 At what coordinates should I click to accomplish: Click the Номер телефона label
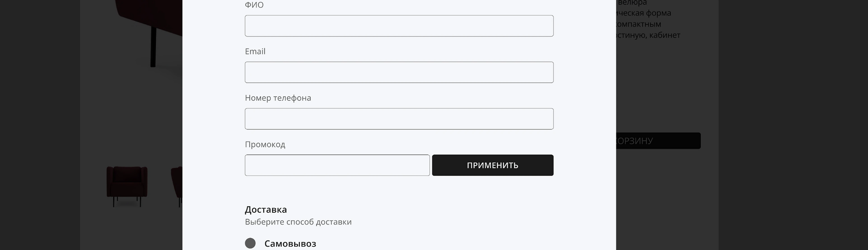click(x=278, y=98)
